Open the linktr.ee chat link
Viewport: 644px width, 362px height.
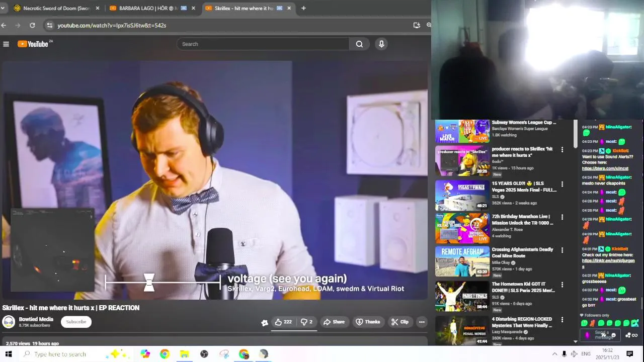tap(608, 263)
